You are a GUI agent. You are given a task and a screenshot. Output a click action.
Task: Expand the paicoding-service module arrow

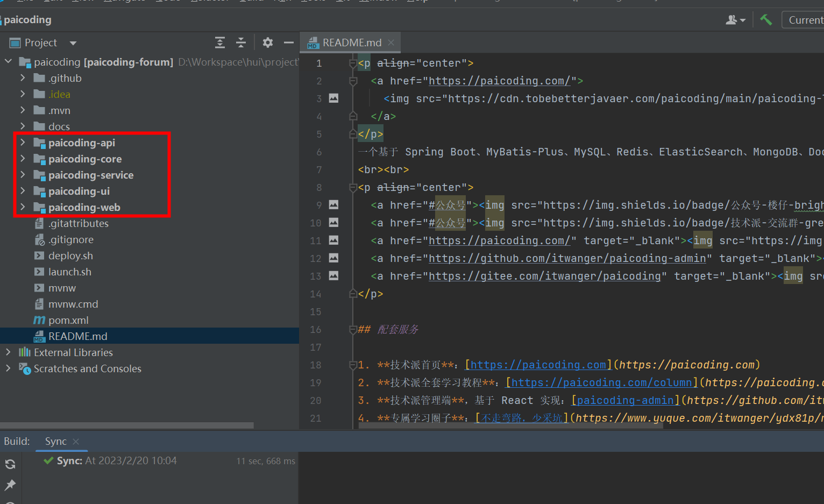pyautogui.click(x=23, y=175)
